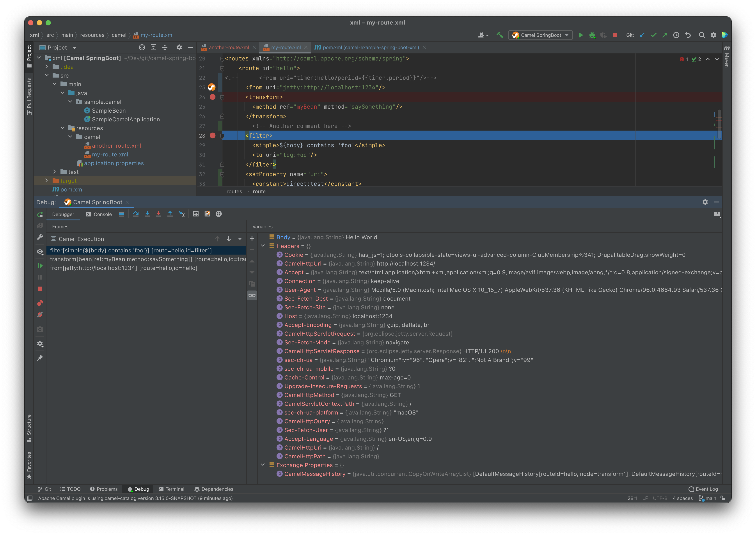Open the Terminal tool window button
The image size is (756, 535).
171,489
